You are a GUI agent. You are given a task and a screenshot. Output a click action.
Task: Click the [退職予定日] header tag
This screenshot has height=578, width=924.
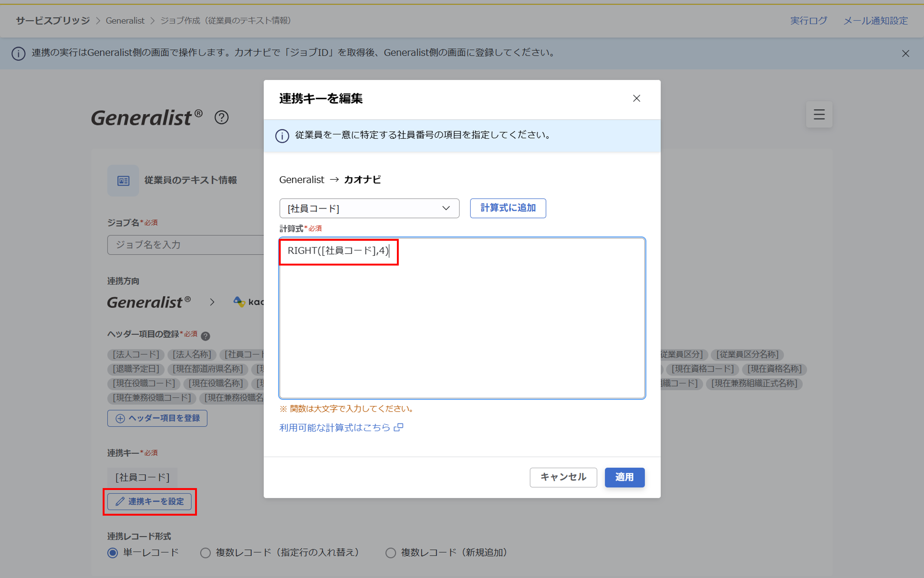click(x=136, y=369)
